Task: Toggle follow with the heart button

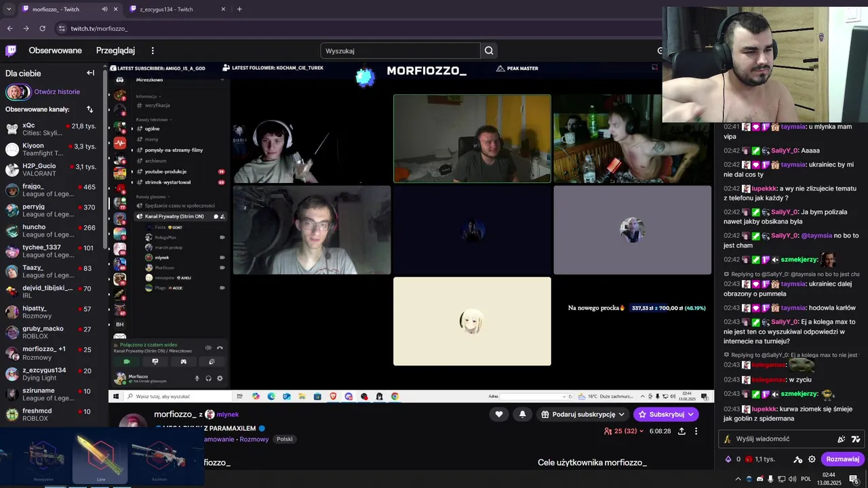Action: click(x=499, y=414)
